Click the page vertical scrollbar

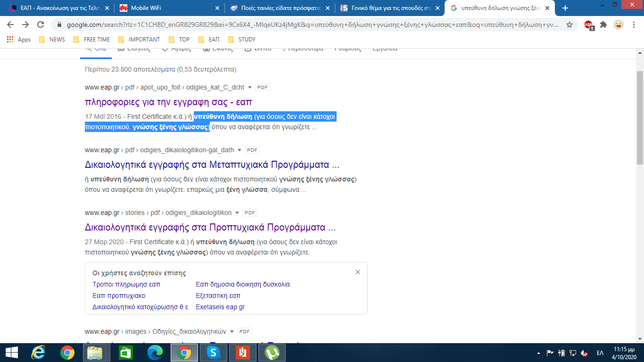[640, 118]
